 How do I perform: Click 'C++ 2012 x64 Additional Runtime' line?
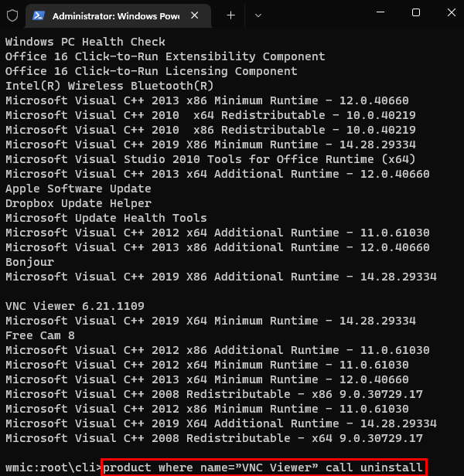[x=217, y=233]
